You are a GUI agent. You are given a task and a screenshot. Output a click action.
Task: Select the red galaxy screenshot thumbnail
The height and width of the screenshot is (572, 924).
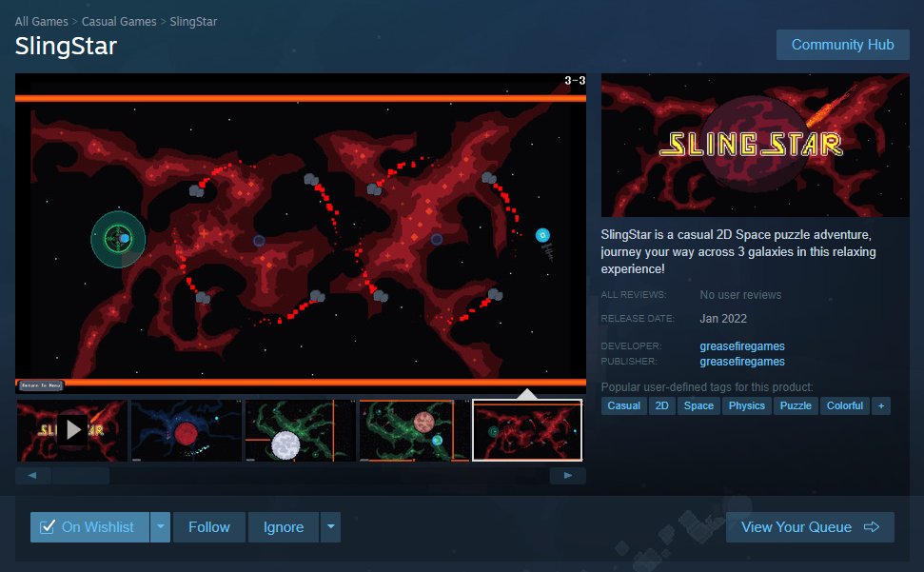527,430
